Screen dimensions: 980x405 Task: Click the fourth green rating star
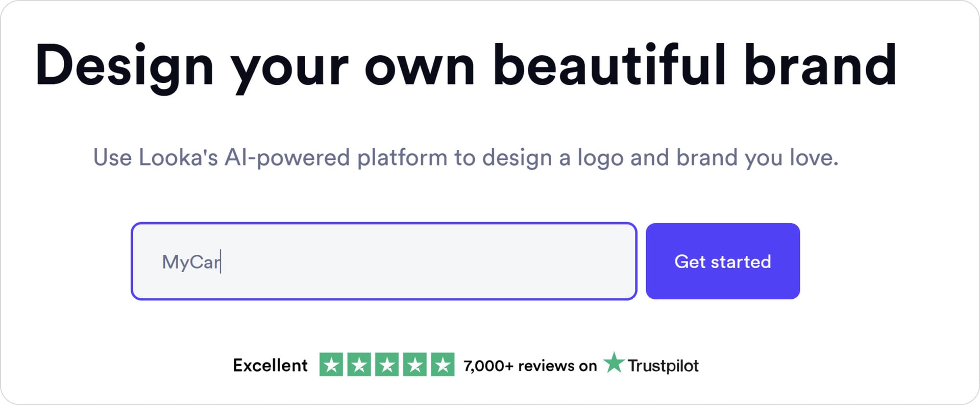pos(415,365)
